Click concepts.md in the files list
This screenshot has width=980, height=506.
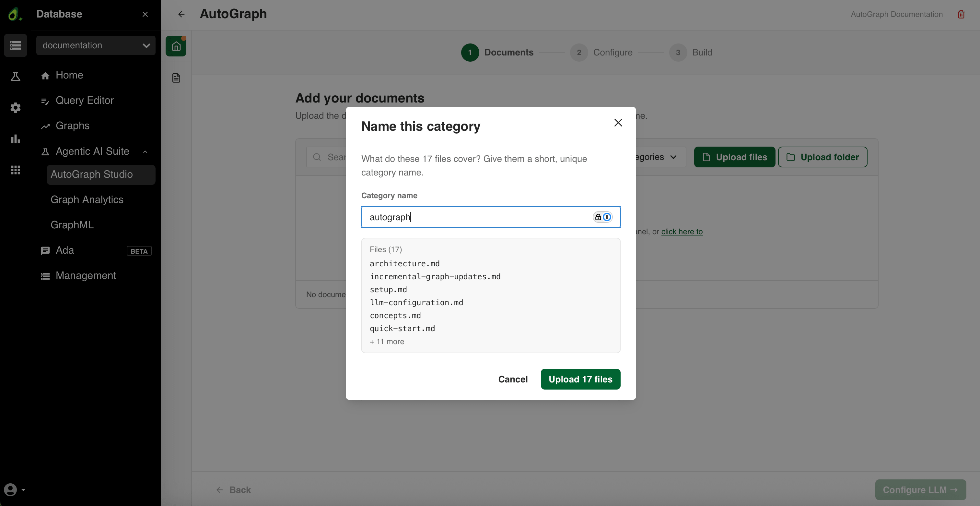395,315
